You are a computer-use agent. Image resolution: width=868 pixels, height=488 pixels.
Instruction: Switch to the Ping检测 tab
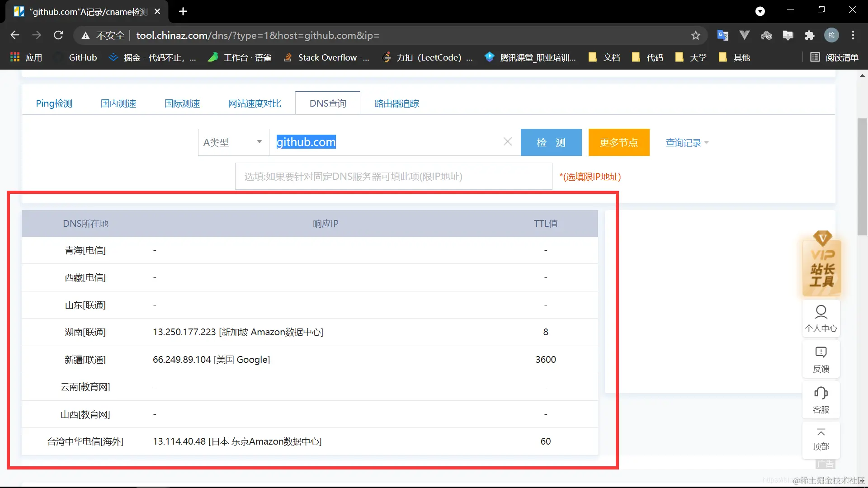tap(54, 103)
